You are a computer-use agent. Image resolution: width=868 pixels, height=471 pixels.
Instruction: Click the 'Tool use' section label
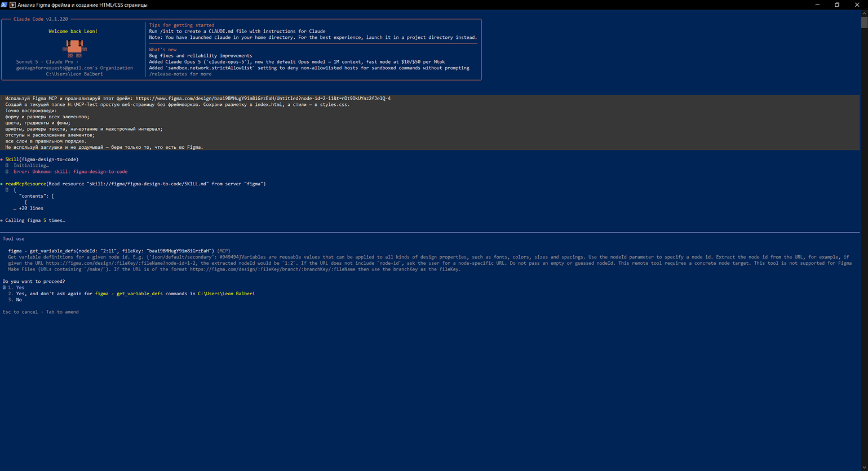(14, 239)
